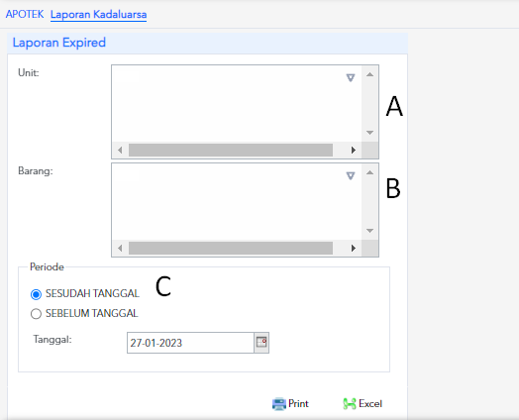Click the Barang horizontal scrollbar thumb
Screen dimensions: 519x420
point(231,248)
